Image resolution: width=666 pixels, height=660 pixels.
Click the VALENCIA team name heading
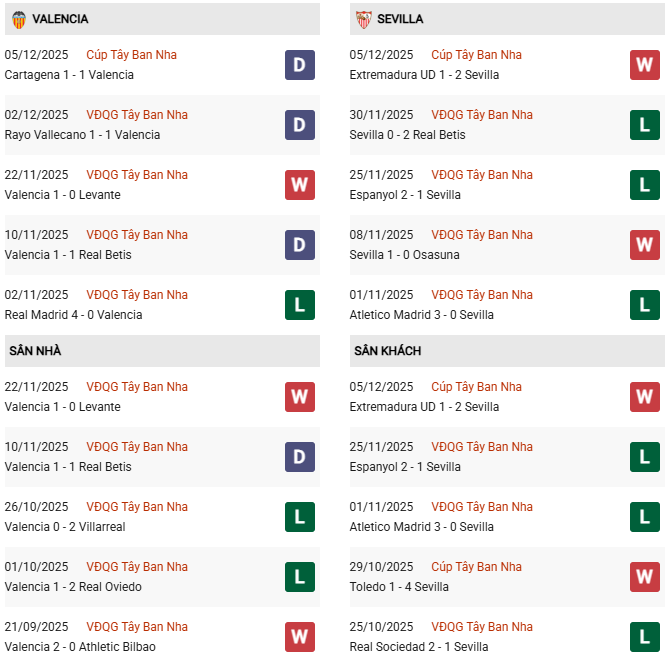[60, 19]
